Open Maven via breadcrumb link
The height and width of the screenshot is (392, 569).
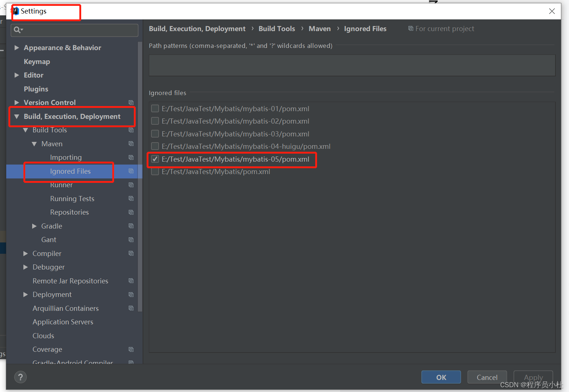click(320, 28)
